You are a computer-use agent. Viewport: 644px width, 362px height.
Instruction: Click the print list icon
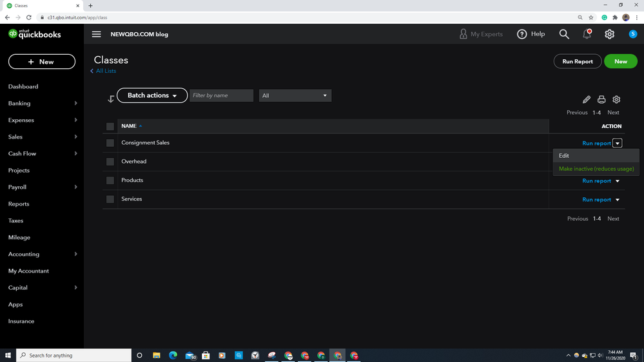[x=601, y=99]
